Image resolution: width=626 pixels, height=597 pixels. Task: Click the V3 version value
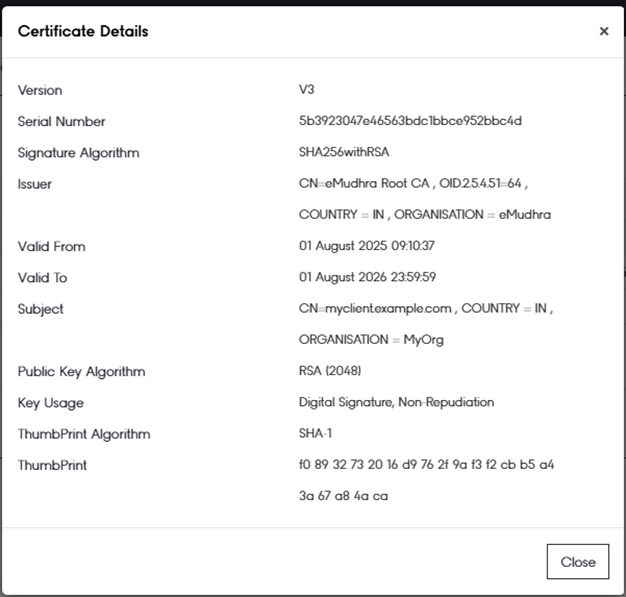coord(307,90)
